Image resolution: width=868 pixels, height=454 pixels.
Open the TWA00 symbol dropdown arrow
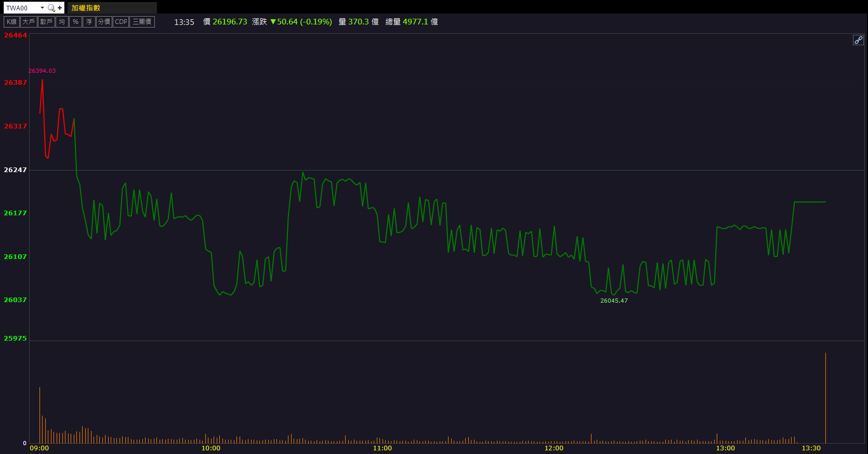pos(42,8)
